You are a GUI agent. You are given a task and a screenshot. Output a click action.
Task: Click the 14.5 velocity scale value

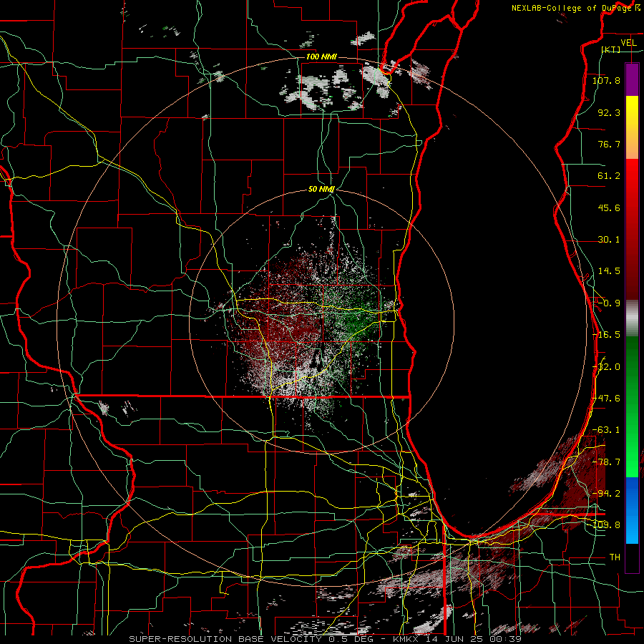point(609,271)
